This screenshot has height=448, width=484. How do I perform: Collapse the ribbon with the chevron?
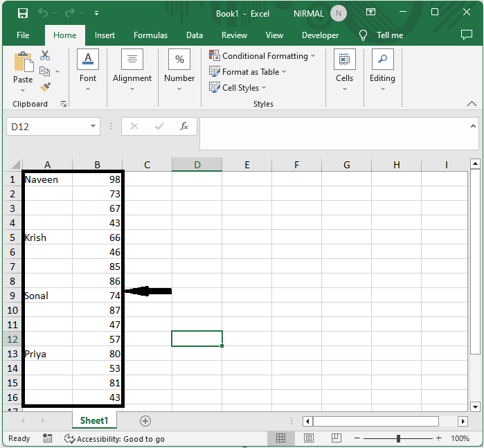coord(472,104)
